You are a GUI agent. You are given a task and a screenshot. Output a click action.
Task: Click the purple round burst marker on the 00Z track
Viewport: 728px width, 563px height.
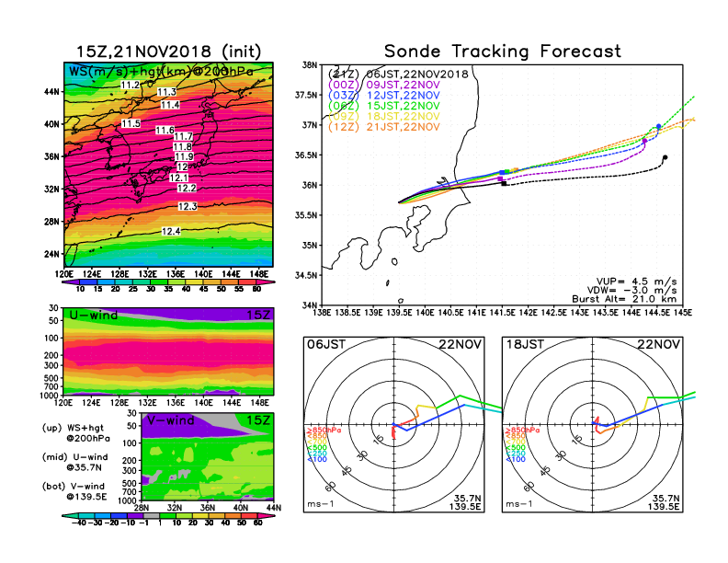[644, 141]
